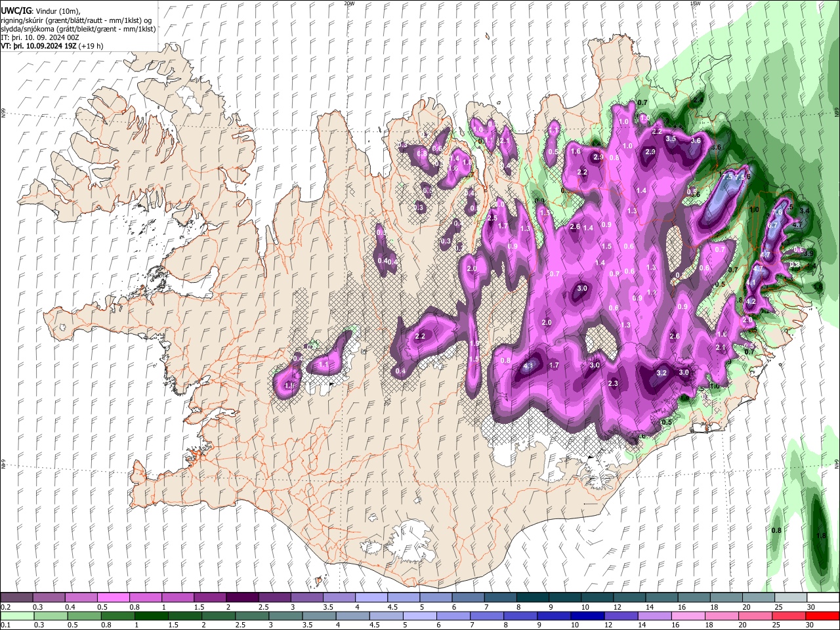Image resolution: width=840 pixels, height=630 pixels.
Task: Pick the 2 dark purple swatch in snow legend
Action: click(242, 598)
